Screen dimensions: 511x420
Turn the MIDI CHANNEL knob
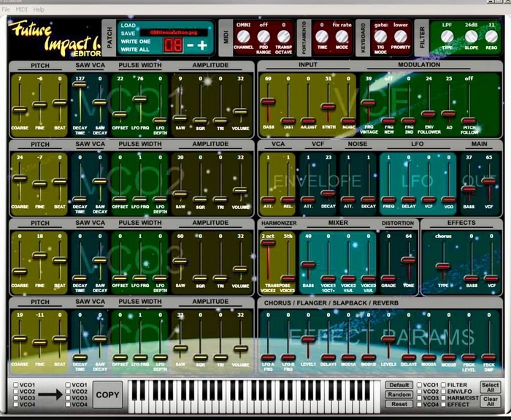243,37
